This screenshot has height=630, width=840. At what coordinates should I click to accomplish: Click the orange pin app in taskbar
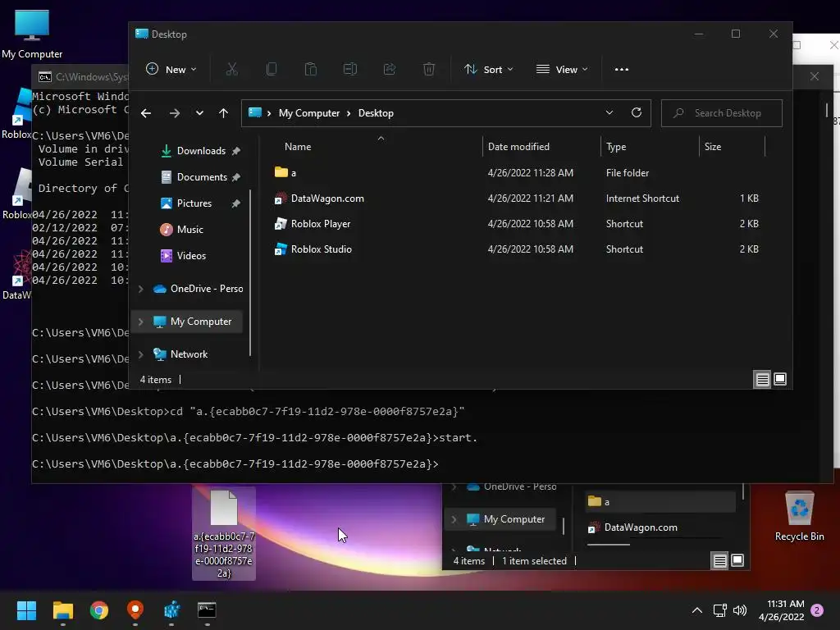135,610
